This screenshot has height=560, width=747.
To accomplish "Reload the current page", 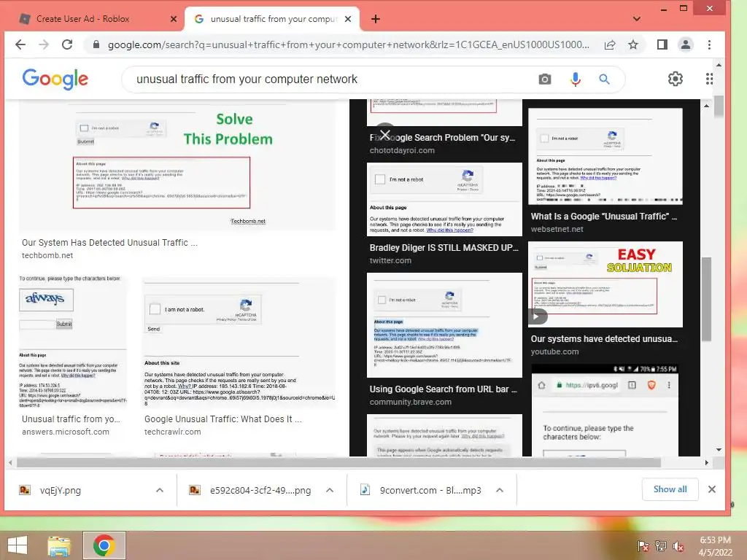I will [67, 44].
